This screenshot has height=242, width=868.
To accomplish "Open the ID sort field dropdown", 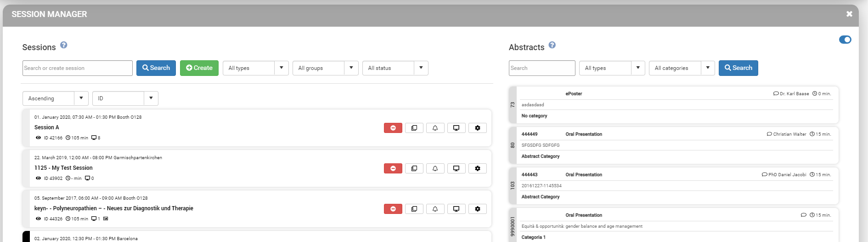I will pyautogui.click(x=125, y=98).
